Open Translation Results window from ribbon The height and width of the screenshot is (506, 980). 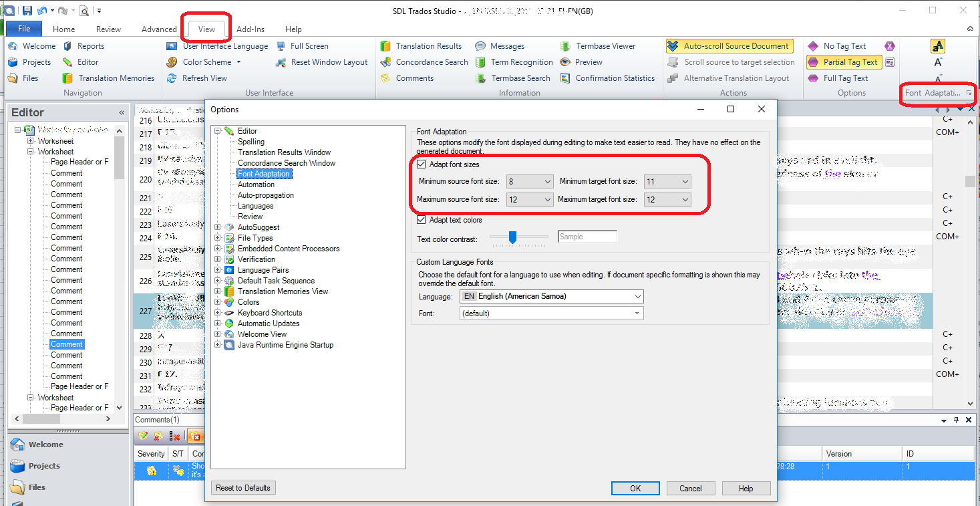point(428,46)
